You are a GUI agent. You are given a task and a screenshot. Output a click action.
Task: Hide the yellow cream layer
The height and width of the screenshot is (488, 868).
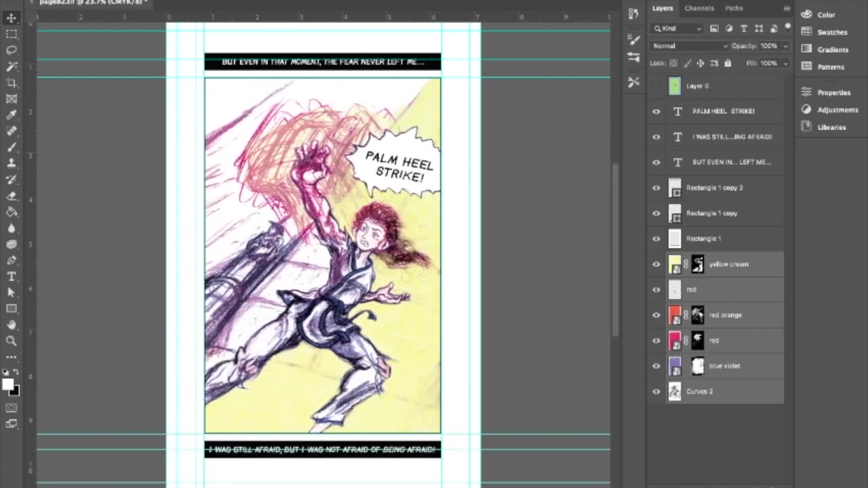point(656,264)
